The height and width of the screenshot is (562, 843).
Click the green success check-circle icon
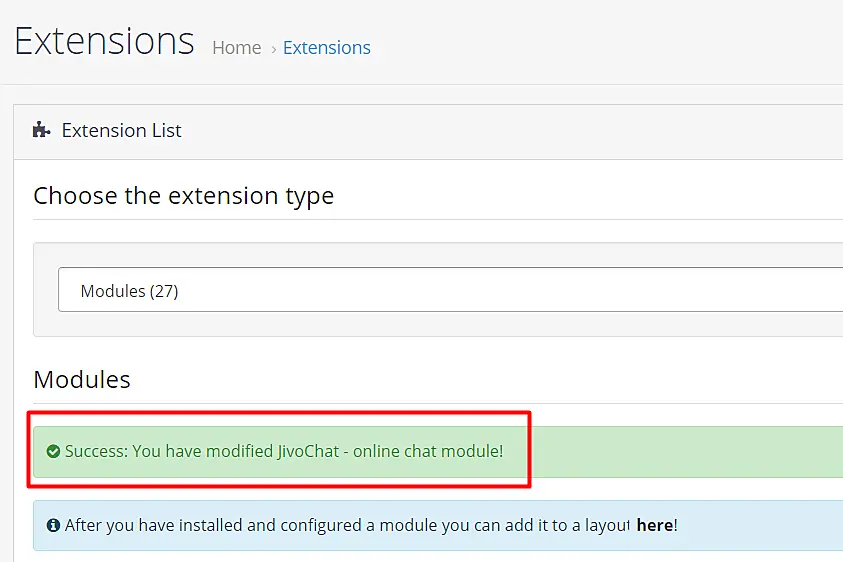click(53, 452)
